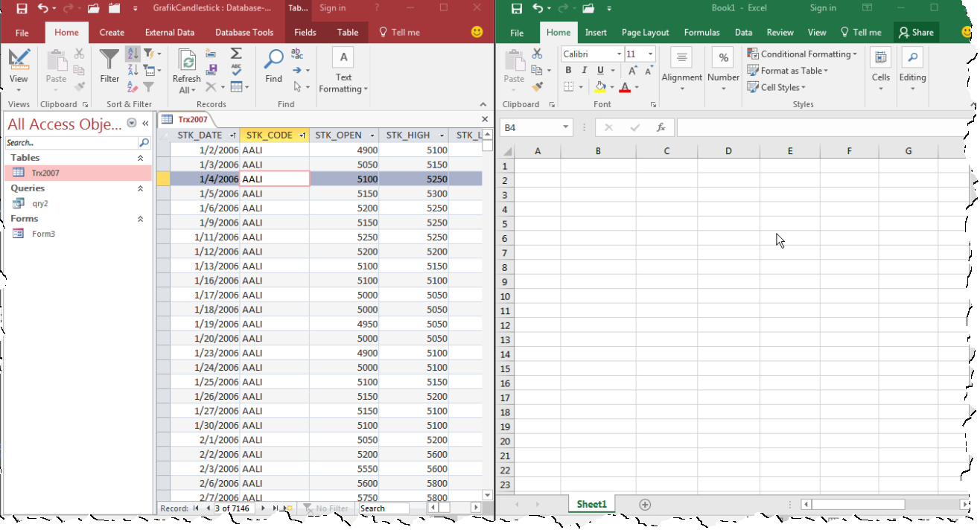Increase font size in Excel

click(632, 71)
